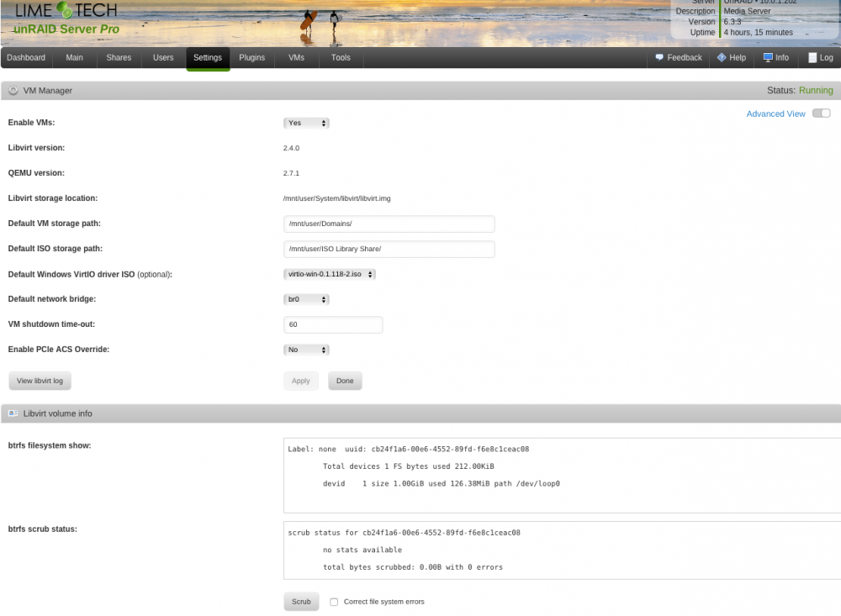Go to the Dashboard tab
The image size is (841, 616).
coord(26,57)
